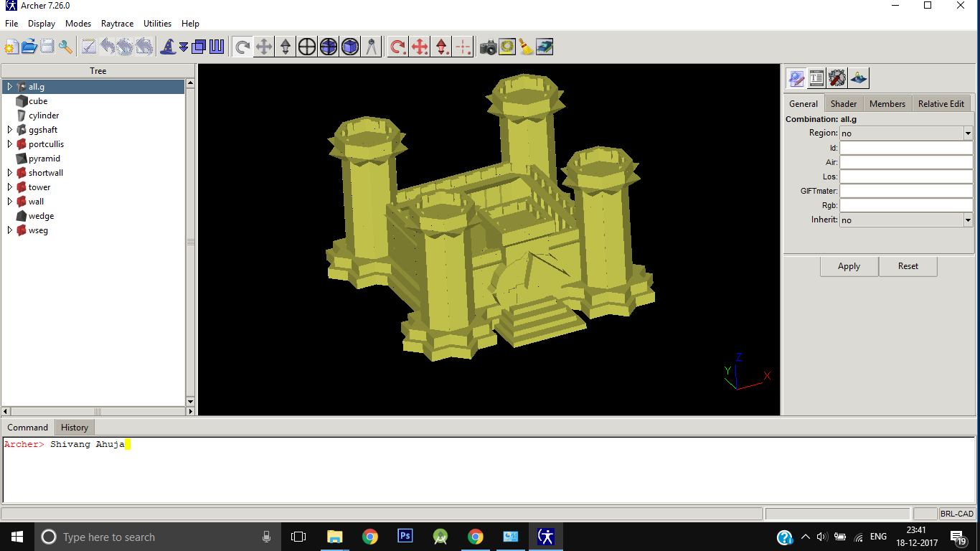The image size is (980, 551).
Task: Open the Utilities menu
Action: tap(158, 24)
